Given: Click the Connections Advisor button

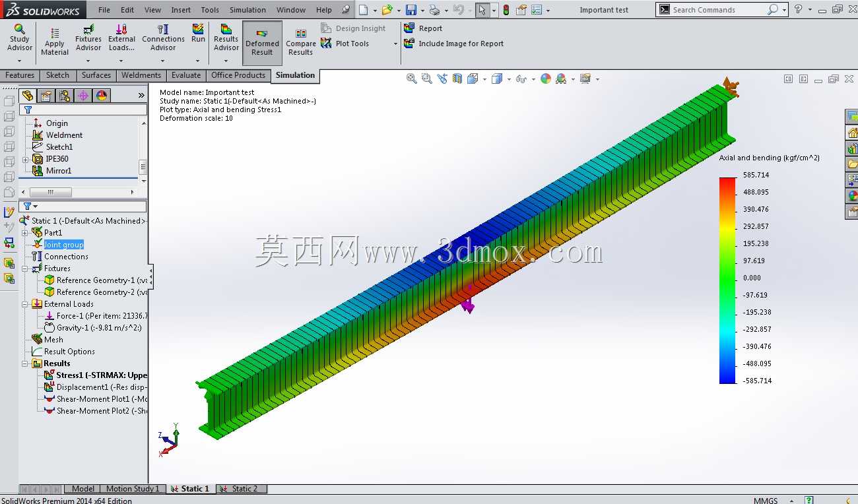Looking at the screenshot, I should coord(163,38).
